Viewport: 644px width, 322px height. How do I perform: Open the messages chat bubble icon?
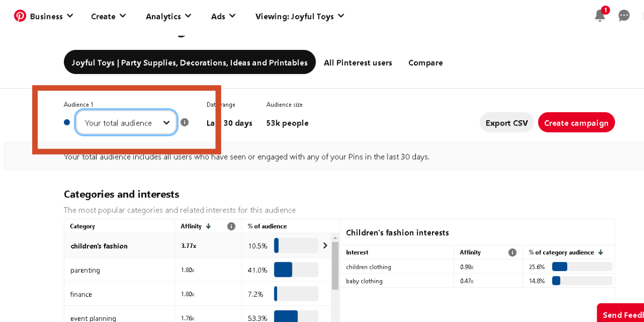(x=624, y=16)
